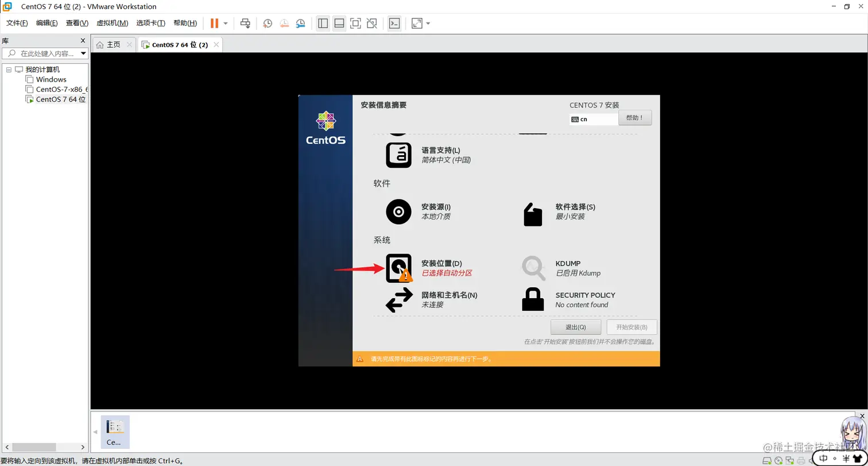
Task: Open the 帮助(H) menu
Action: point(185,23)
